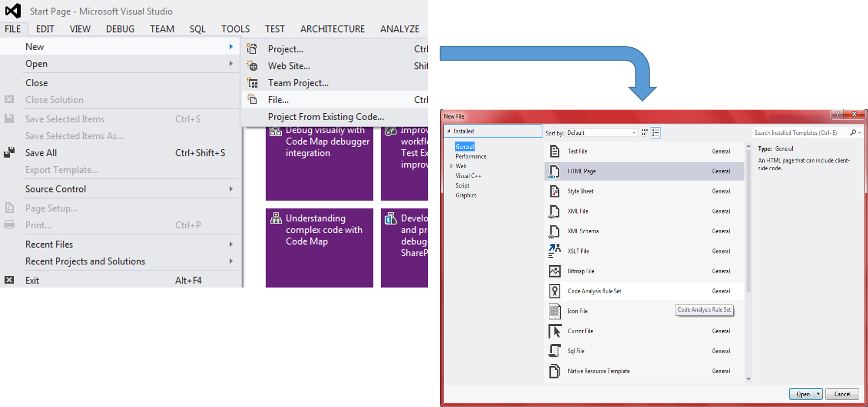Click the Native Resource Template icon
This screenshot has width=868, height=407.
(555, 371)
